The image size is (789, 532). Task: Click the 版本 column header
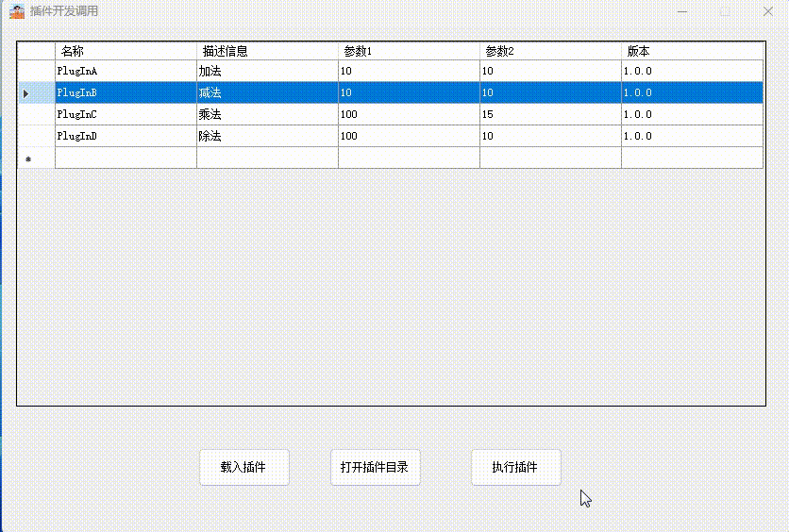(692, 51)
